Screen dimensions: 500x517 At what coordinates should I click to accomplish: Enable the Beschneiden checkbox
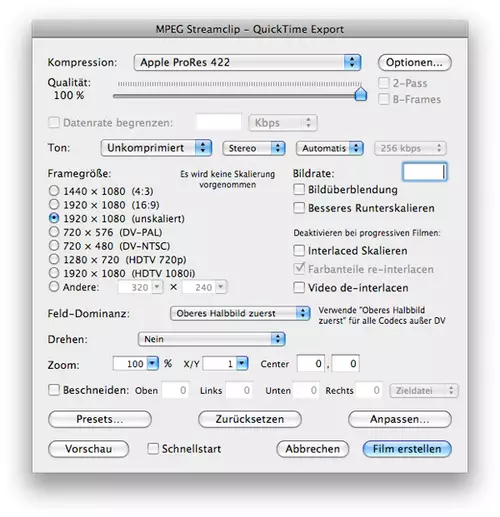(x=54, y=390)
